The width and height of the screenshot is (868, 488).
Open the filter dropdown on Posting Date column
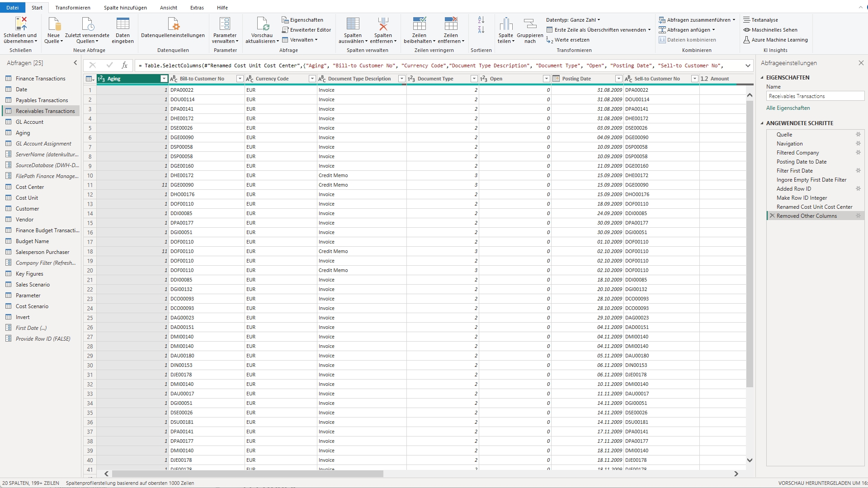[619, 78]
